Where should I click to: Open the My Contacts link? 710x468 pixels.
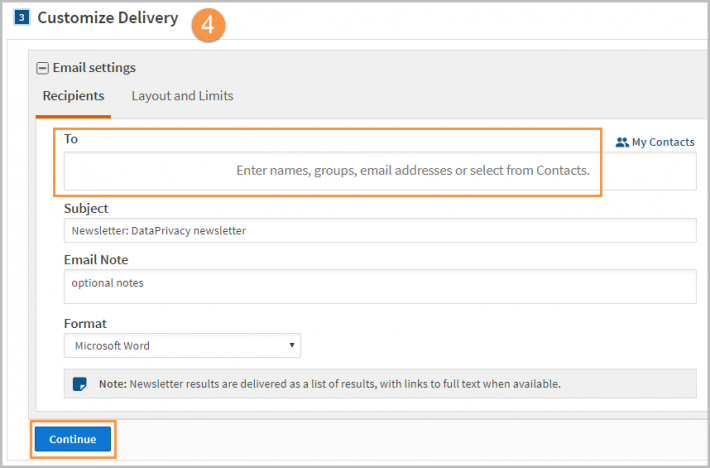(x=655, y=142)
